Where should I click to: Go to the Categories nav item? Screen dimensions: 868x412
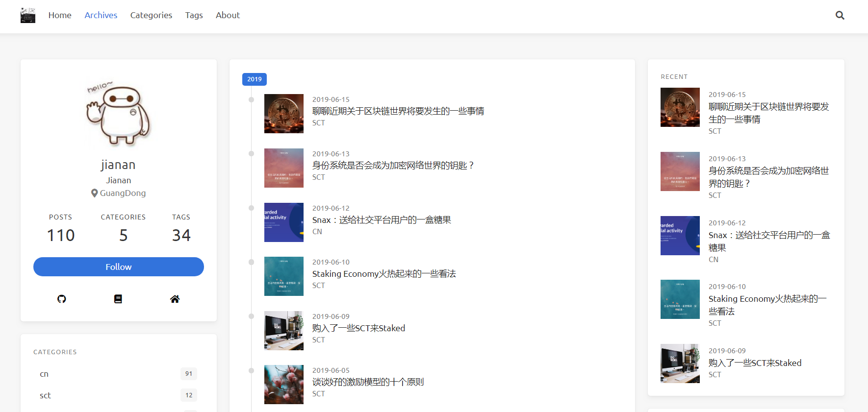(x=151, y=15)
